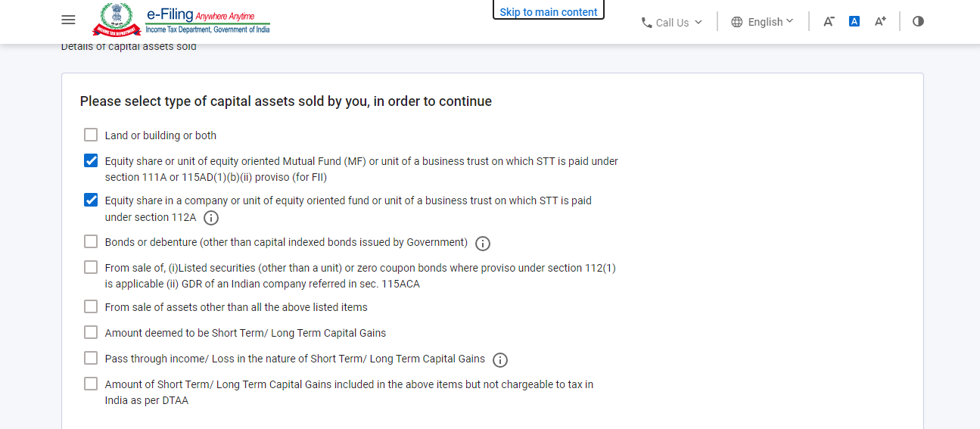Open the hamburger navigation menu
Viewport: 980px width, 429px height.
(x=68, y=20)
